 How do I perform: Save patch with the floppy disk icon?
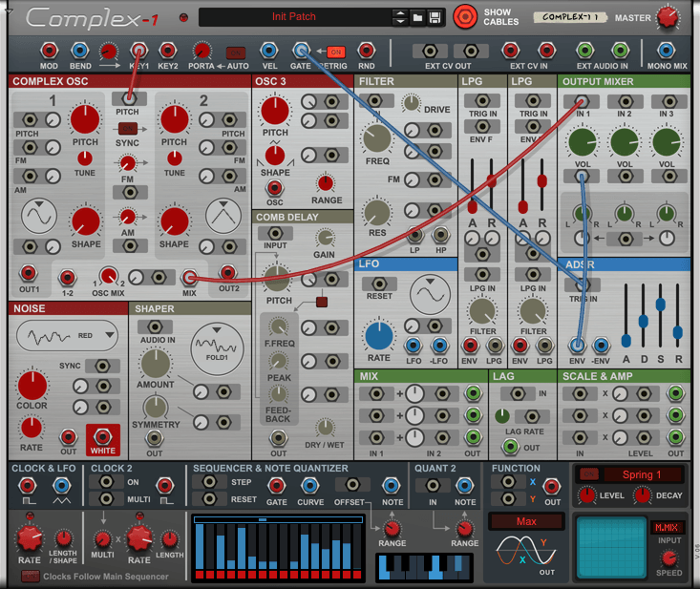(435, 17)
